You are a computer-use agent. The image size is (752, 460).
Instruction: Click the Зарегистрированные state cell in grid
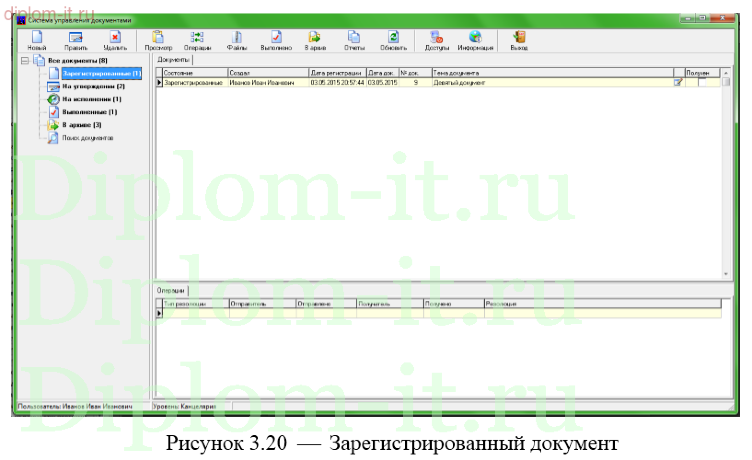[x=195, y=83]
